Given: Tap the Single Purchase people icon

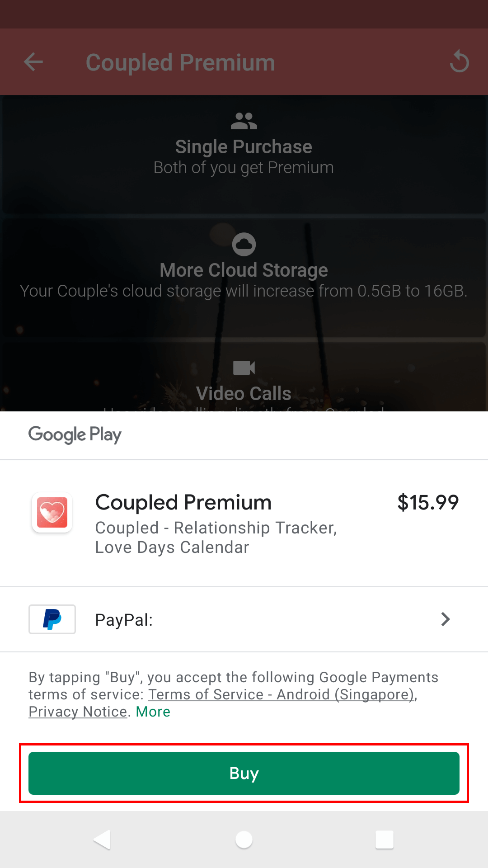Looking at the screenshot, I should [244, 121].
